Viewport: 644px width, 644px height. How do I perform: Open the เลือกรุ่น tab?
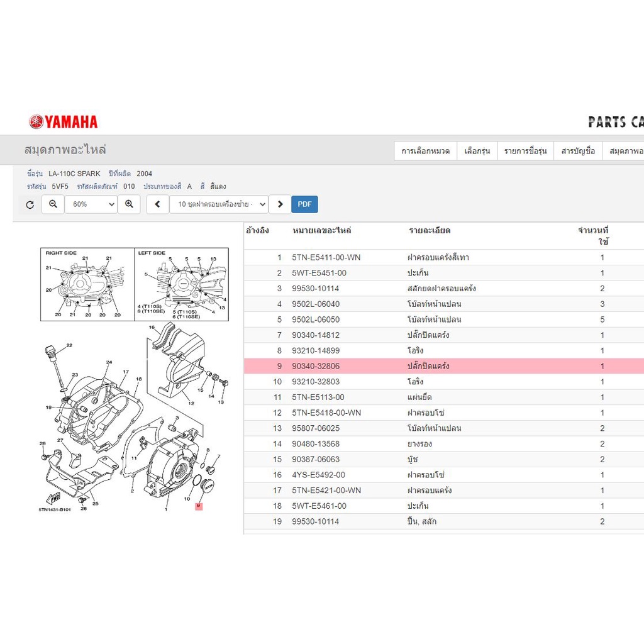tap(477, 151)
